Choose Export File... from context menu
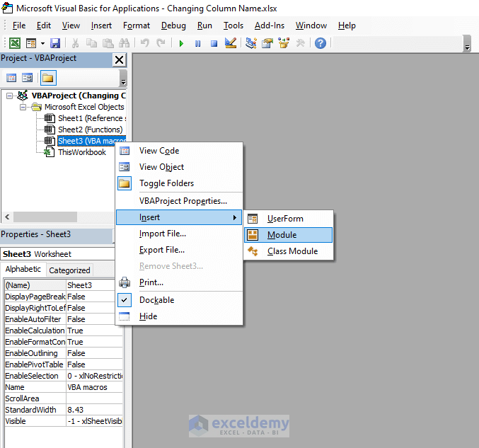The height and width of the screenshot is (448, 479). pos(179,250)
